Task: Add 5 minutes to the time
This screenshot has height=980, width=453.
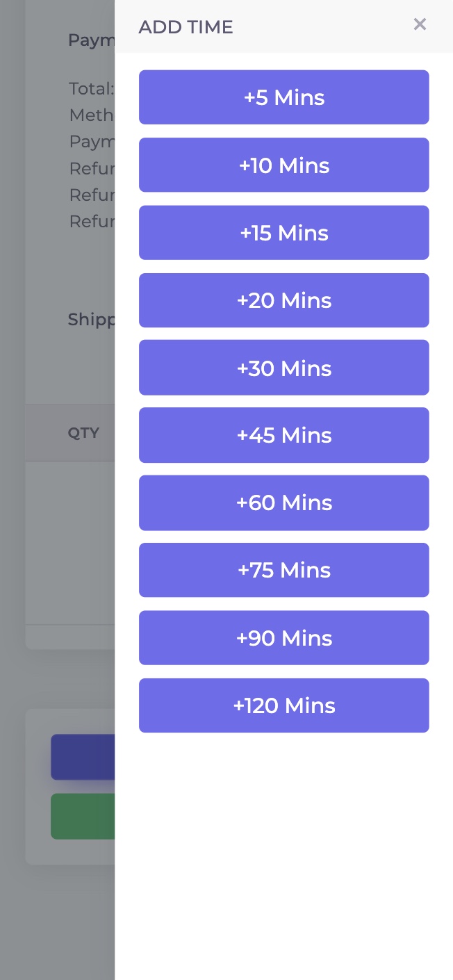Action: [x=283, y=97]
